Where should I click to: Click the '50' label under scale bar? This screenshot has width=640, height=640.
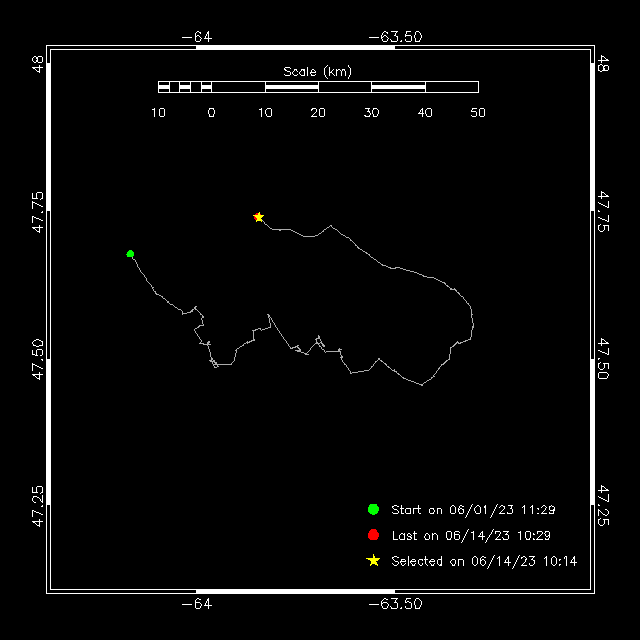tap(478, 113)
